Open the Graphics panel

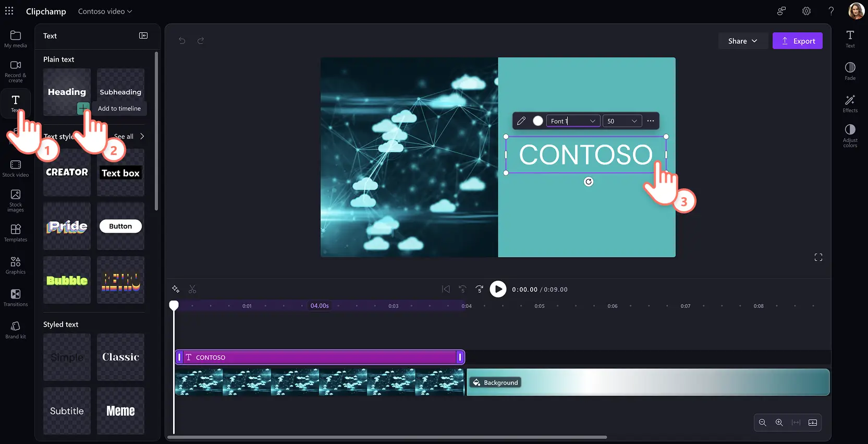[16, 265]
